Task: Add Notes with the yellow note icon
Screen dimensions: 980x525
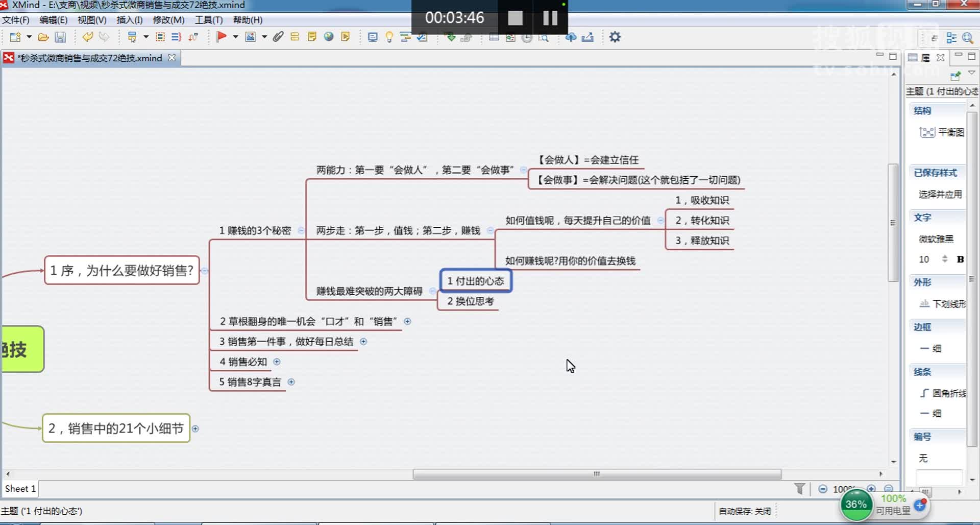Action: pos(312,37)
